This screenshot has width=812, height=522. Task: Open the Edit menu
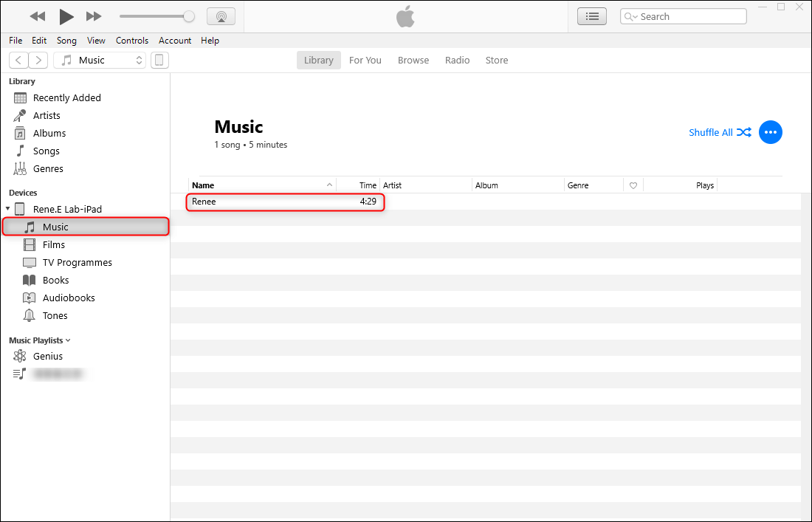coord(39,41)
